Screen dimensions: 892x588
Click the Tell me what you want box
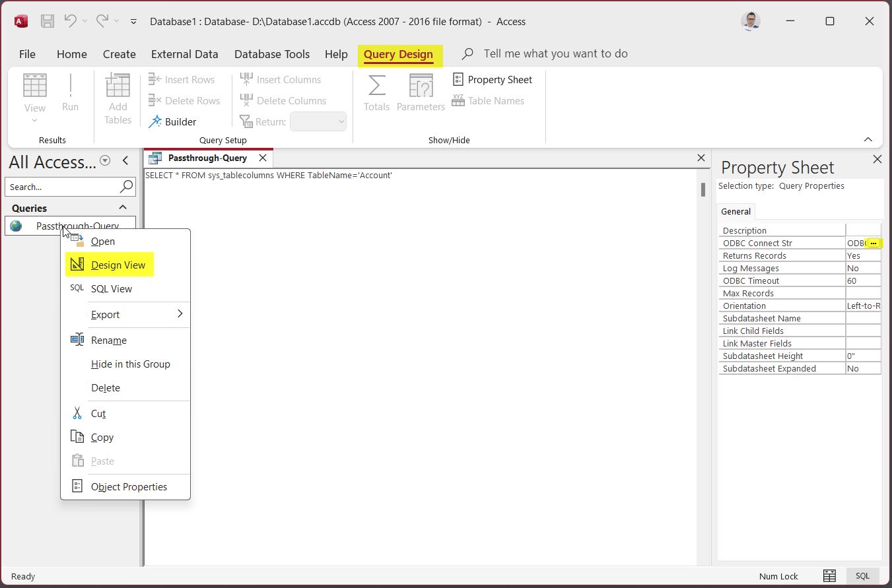[x=555, y=54]
